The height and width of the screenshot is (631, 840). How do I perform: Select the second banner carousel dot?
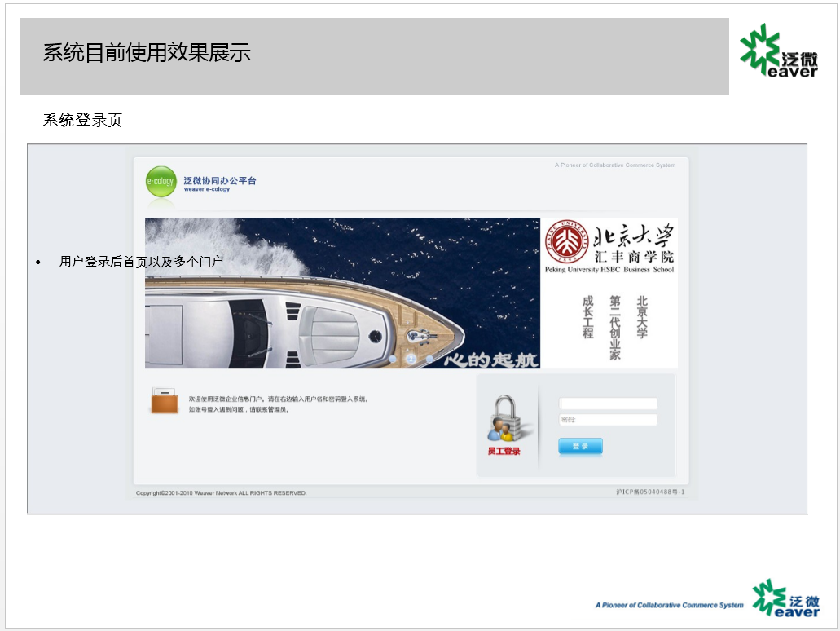coord(411,359)
